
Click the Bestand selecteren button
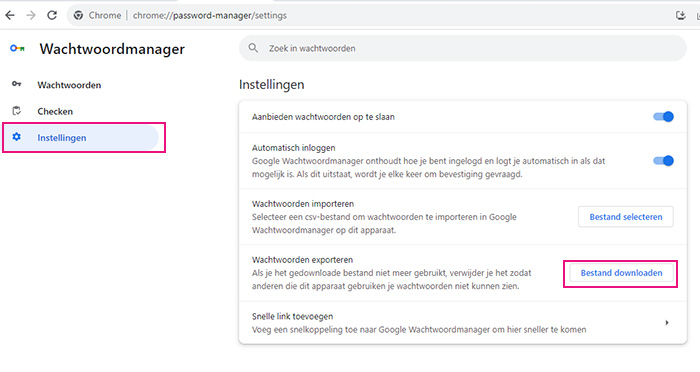click(x=626, y=217)
